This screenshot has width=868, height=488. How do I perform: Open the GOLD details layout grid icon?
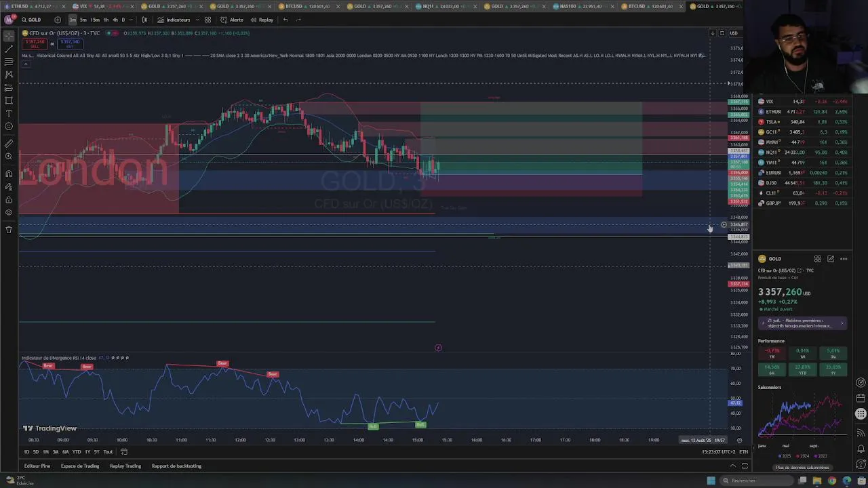click(x=818, y=259)
